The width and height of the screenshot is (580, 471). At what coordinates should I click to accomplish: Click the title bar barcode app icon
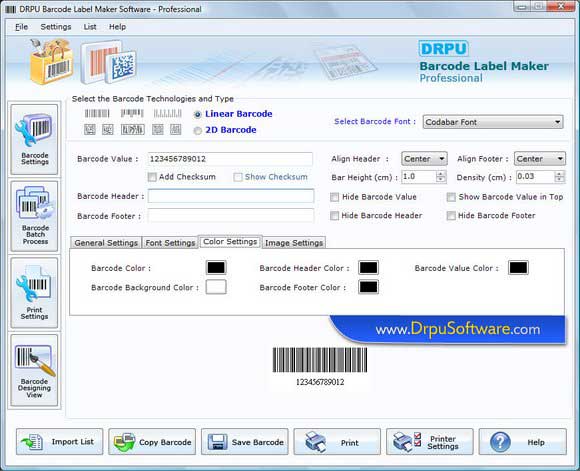(10, 9)
